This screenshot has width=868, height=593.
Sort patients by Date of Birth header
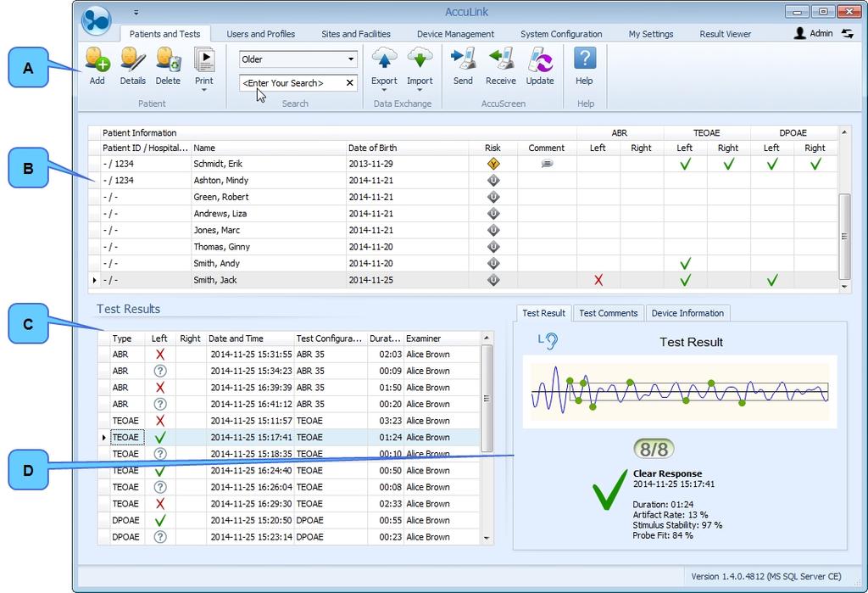(408, 148)
